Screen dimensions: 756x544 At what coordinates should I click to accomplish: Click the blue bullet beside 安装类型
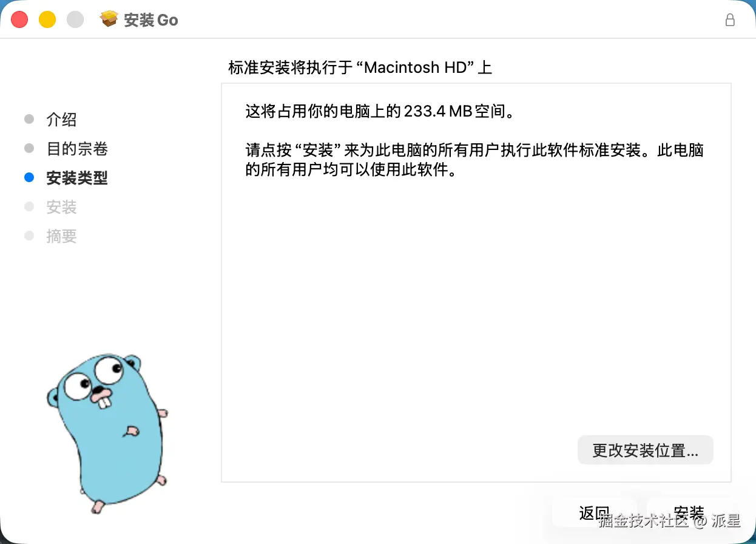click(x=29, y=178)
